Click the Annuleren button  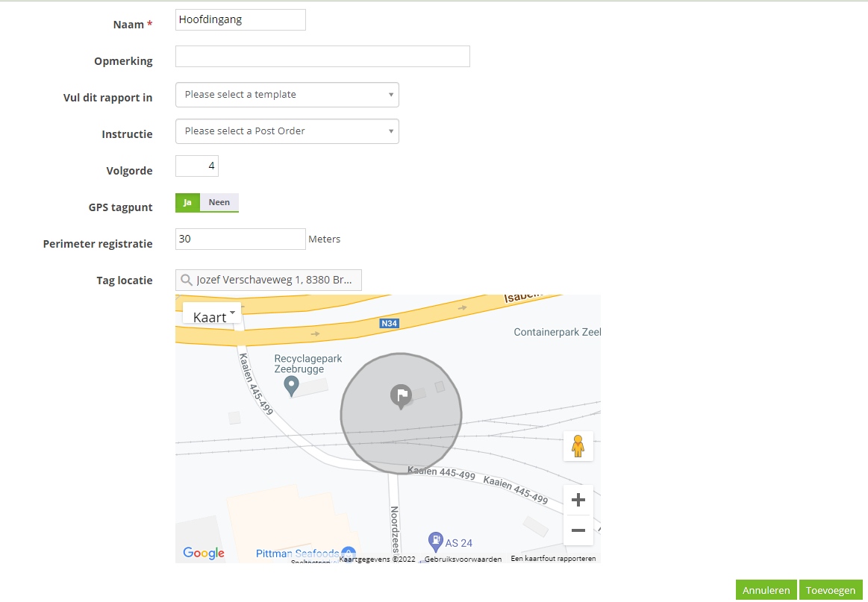(766, 590)
